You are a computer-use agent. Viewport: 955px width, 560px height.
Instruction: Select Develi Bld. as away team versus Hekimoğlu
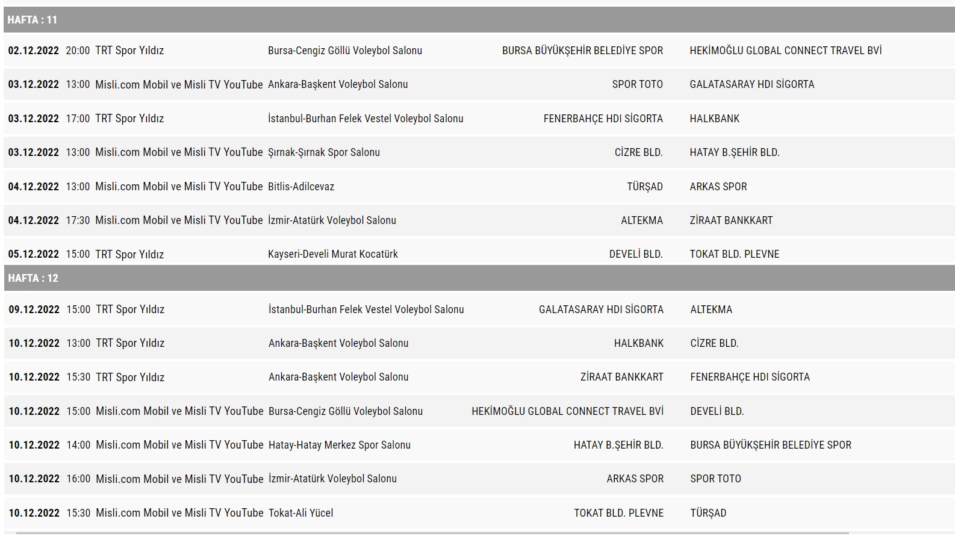pos(717,411)
